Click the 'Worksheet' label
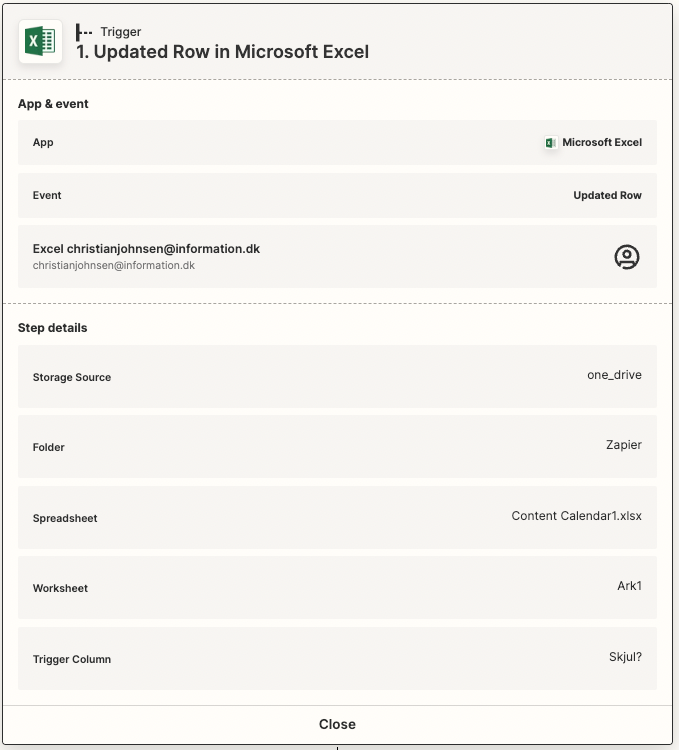Viewport: 679px width, 750px height. [x=60, y=588]
